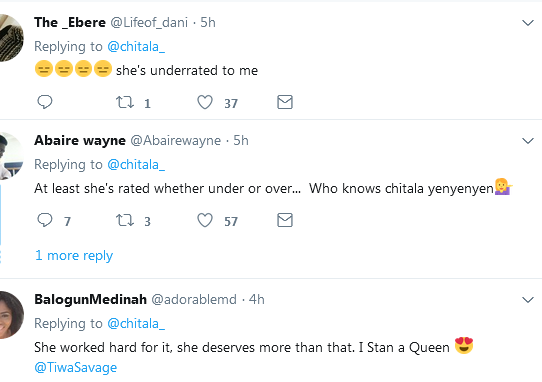Image resolution: width=542 pixels, height=382 pixels.
Task: Share Abaire wayne's tweet via message envelope
Action: coord(285,220)
